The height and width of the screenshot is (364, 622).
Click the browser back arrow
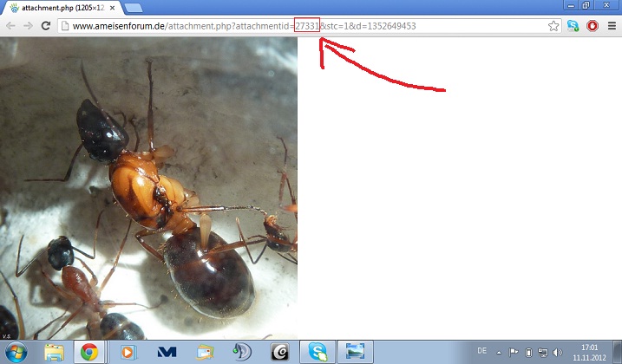coord(10,26)
